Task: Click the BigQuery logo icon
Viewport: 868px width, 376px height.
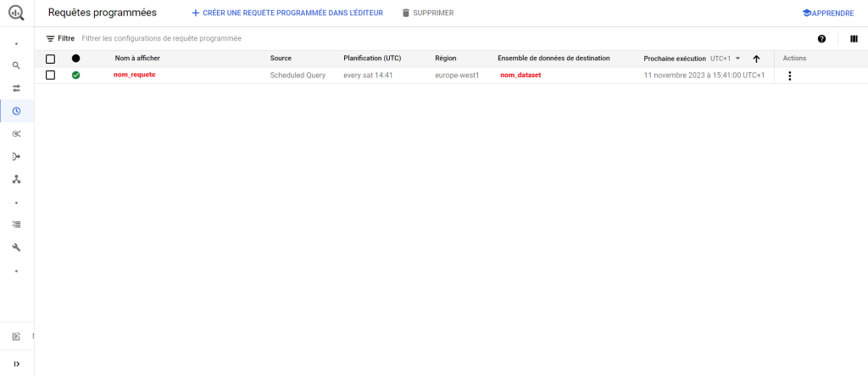Action: point(16,14)
